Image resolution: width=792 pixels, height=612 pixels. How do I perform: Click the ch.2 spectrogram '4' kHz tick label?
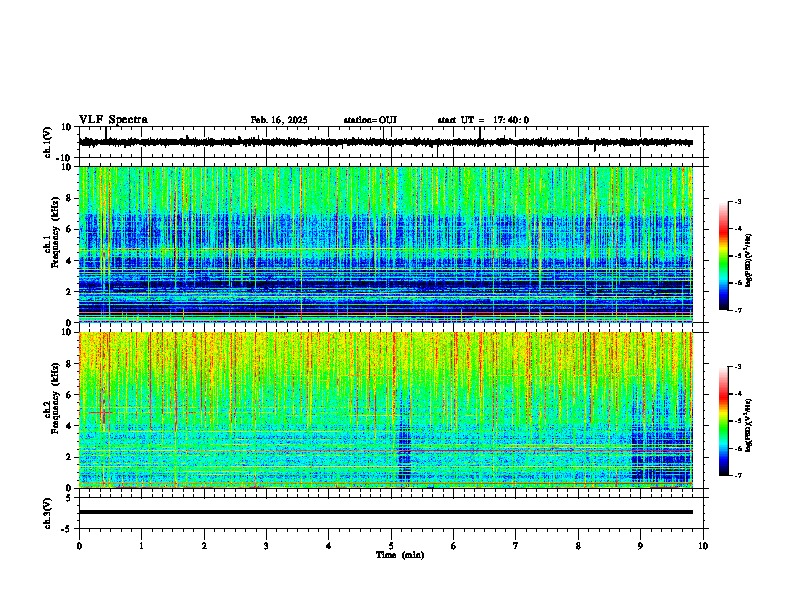[70, 426]
